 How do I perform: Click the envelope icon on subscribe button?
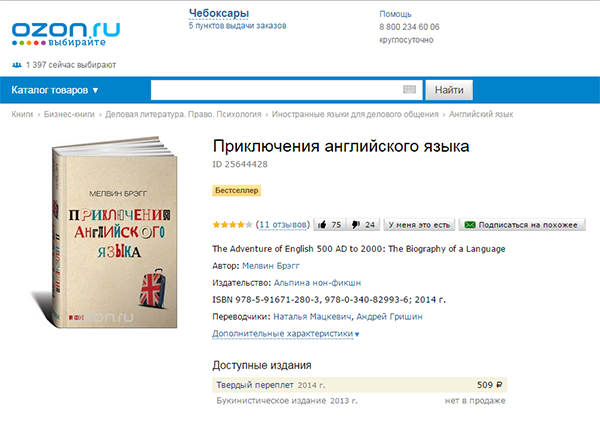[x=470, y=225]
